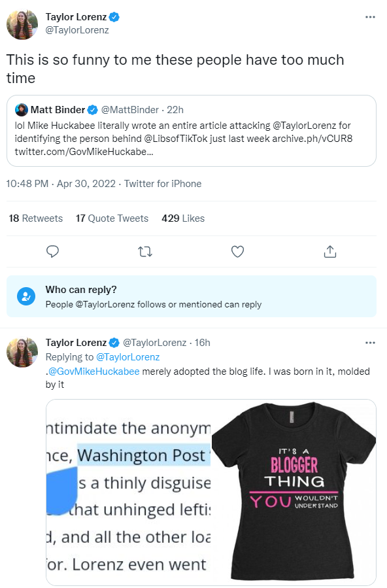Open the share tweet icon
Screen dimensions: 387x588
tap(330, 251)
